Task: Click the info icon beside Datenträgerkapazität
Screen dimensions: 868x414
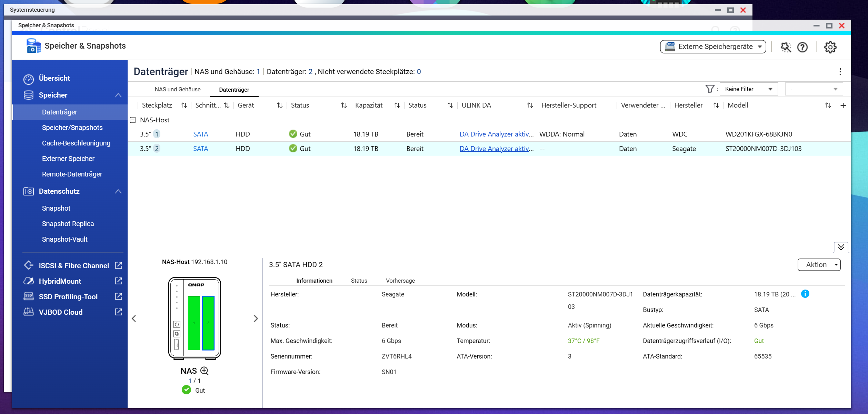Action: click(x=805, y=294)
